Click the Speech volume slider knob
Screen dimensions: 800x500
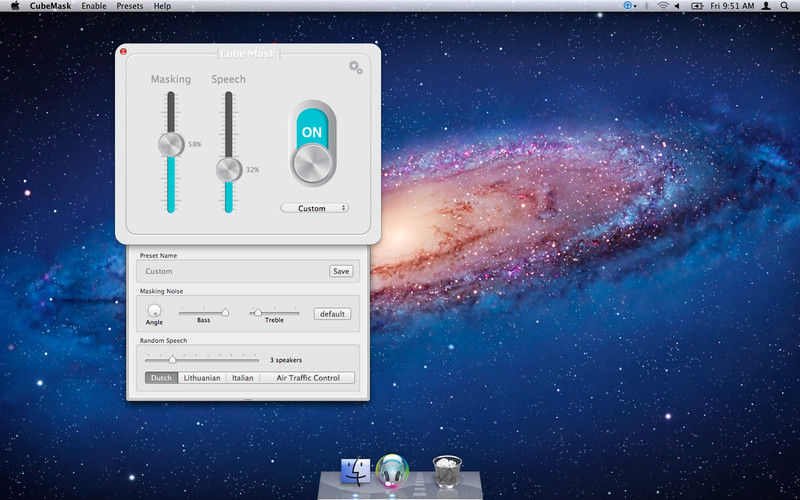point(229,169)
